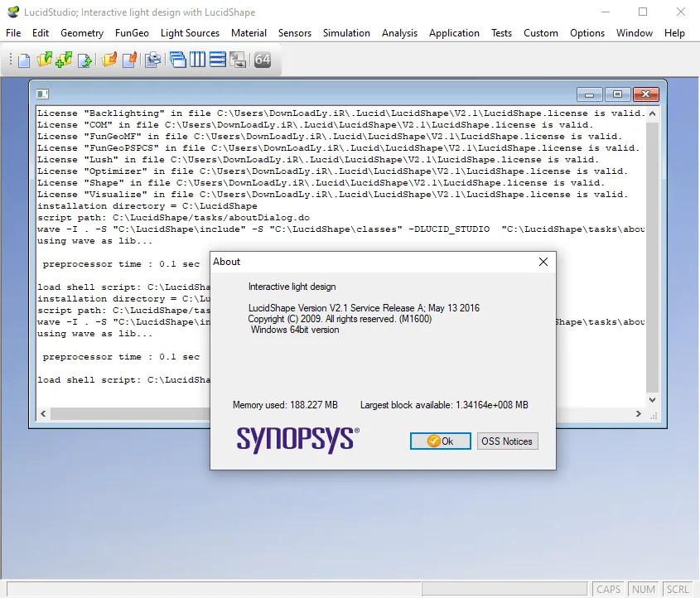Image resolution: width=700 pixels, height=598 pixels.
Task: Click the folder icon with green plus
Action: coord(64,60)
